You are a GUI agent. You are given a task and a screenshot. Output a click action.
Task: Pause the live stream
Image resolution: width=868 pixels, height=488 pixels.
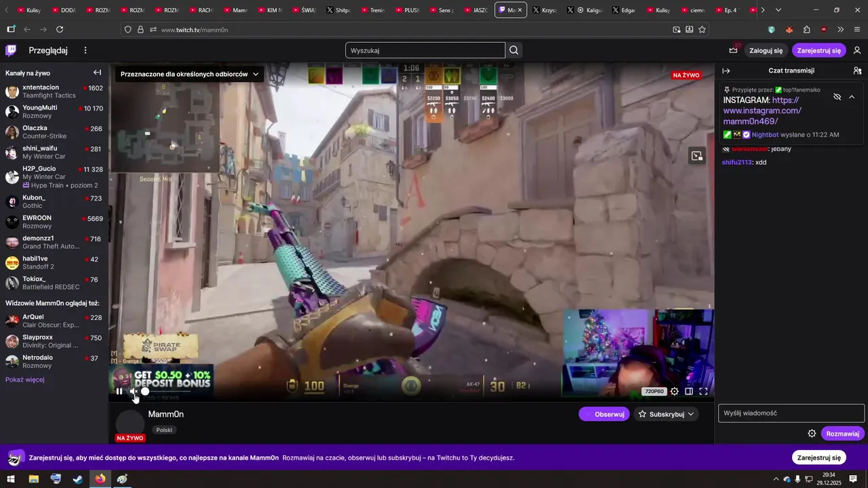tap(119, 391)
